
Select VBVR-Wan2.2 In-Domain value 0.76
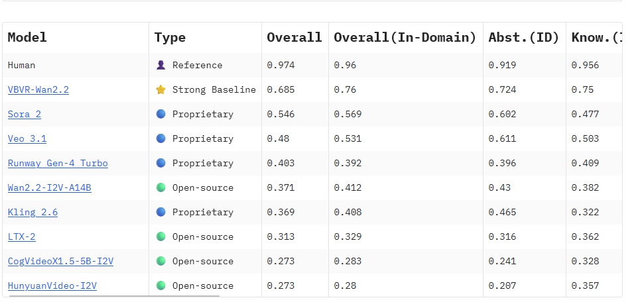point(345,89)
